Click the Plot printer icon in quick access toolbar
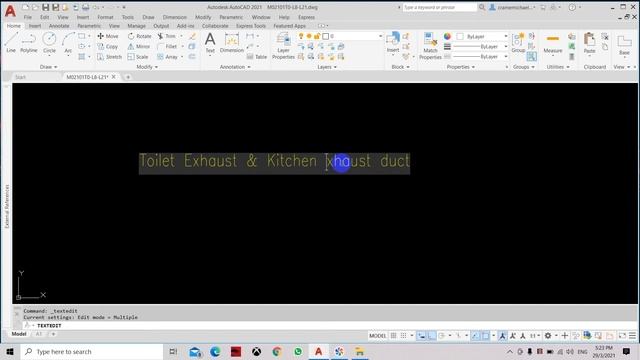Viewport: 640px width, 360px height. [85, 7]
